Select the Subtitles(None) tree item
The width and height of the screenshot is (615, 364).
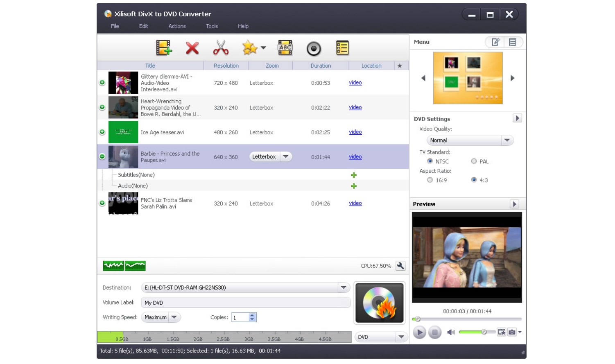136,175
